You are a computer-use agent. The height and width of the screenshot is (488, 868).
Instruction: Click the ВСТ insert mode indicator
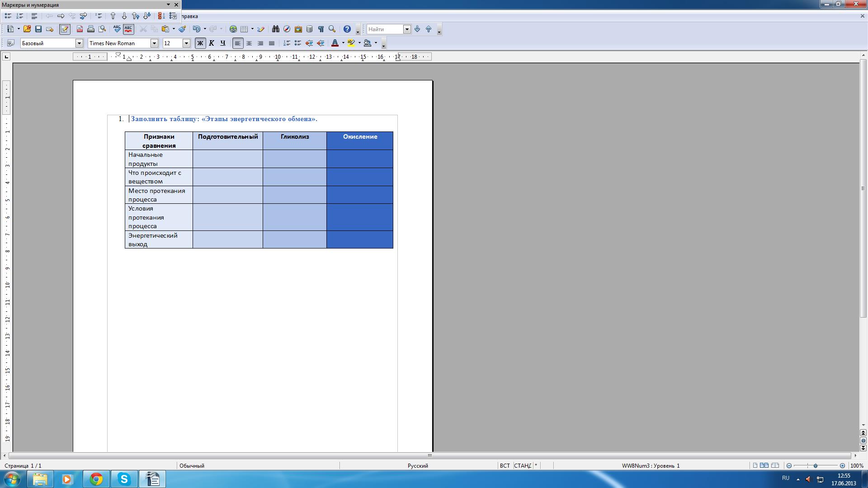pos(505,465)
